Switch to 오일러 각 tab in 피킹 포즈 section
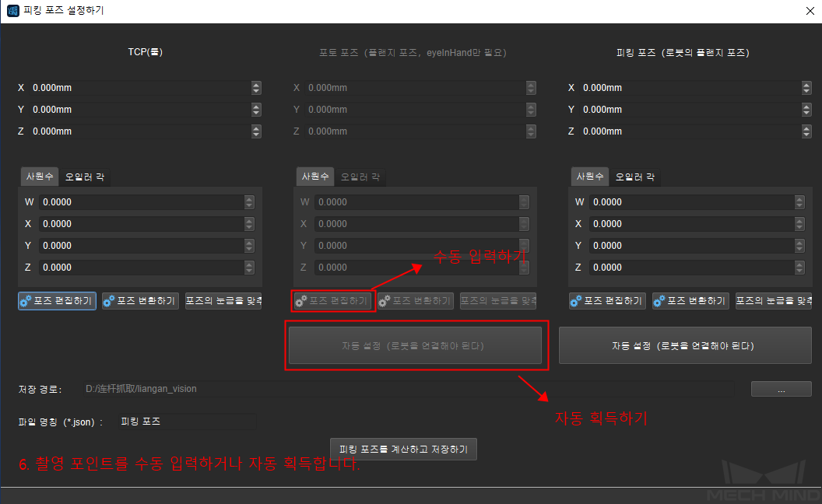 [635, 177]
